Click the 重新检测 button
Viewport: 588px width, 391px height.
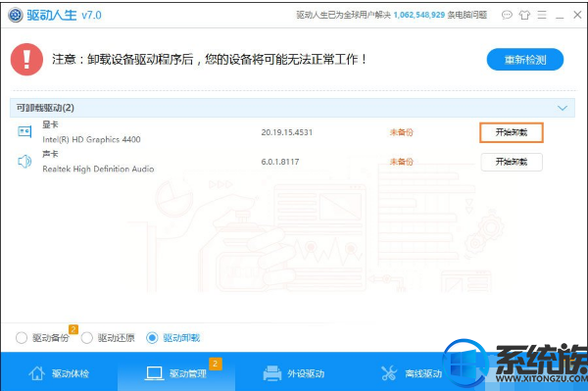pos(525,59)
